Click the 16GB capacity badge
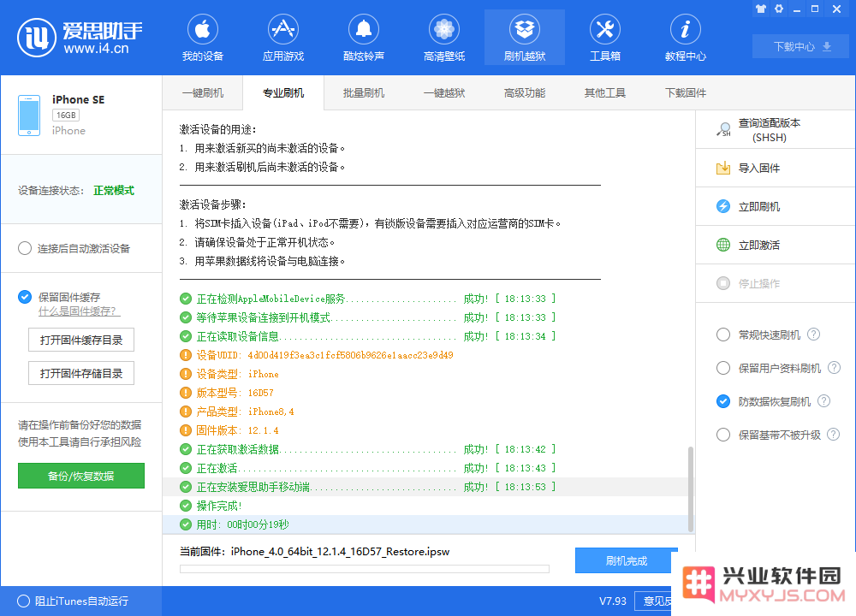Screen dimensions: 856x616 point(66,115)
